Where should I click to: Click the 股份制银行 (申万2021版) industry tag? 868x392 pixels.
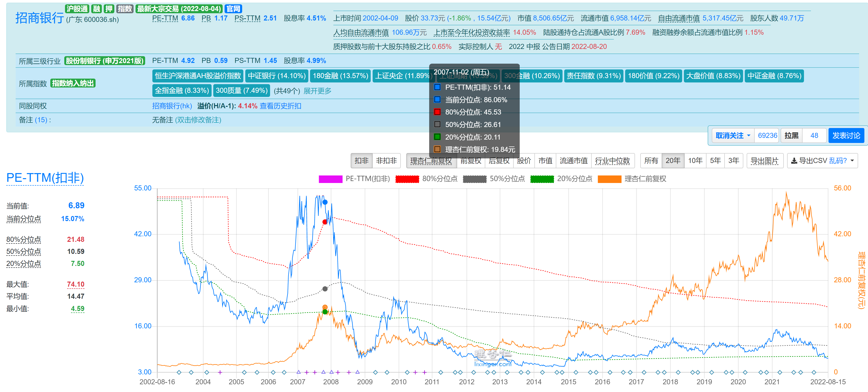click(x=104, y=61)
